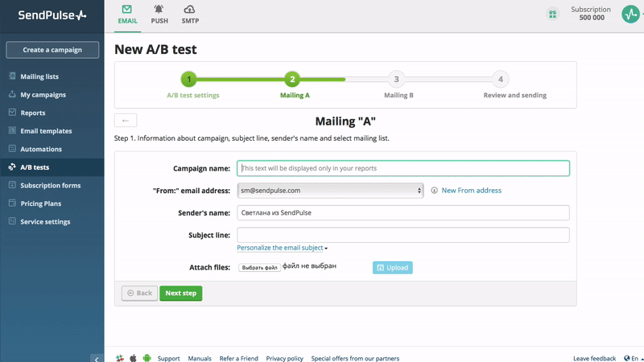
Task: Open the En language selector
Action: (x=634, y=358)
